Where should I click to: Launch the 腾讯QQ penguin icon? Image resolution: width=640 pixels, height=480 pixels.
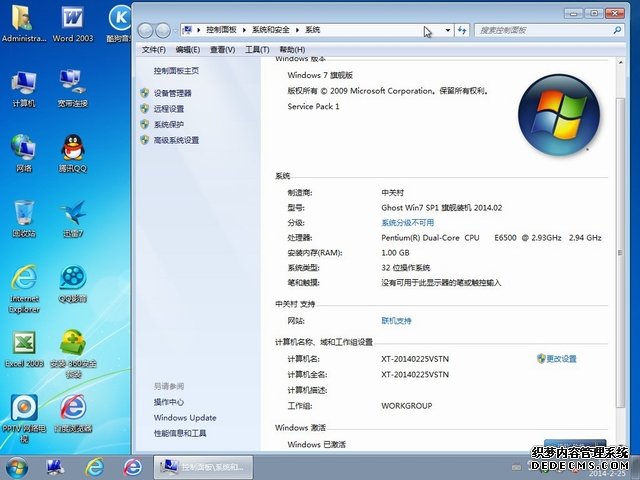73,153
